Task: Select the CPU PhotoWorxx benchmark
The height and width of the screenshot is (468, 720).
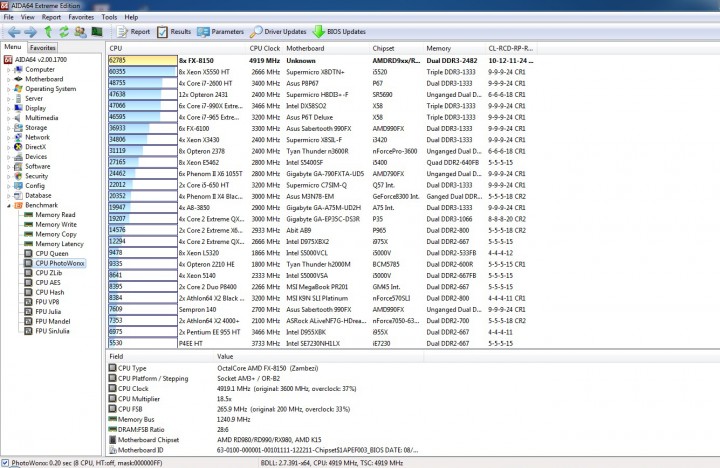Action: tap(60, 263)
